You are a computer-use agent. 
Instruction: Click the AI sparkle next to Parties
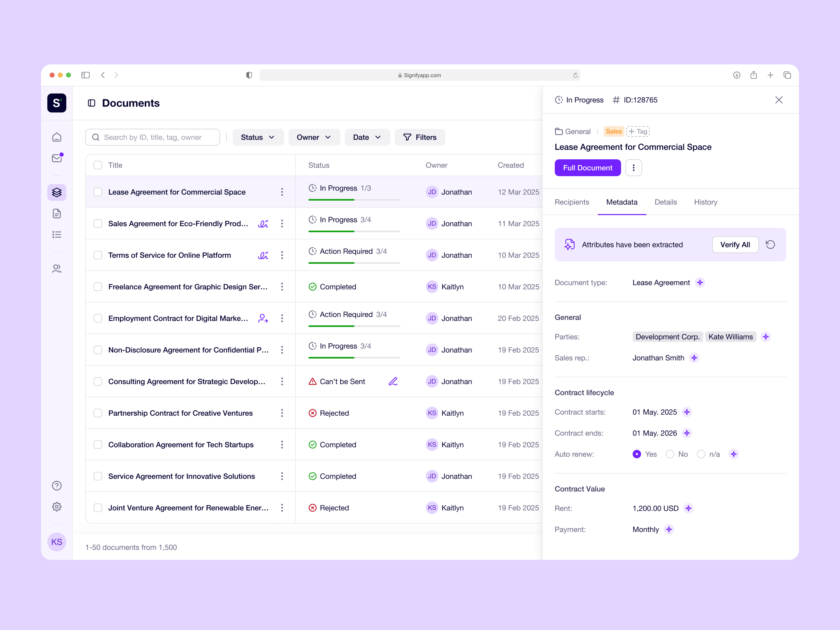pyautogui.click(x=766, y=337)
